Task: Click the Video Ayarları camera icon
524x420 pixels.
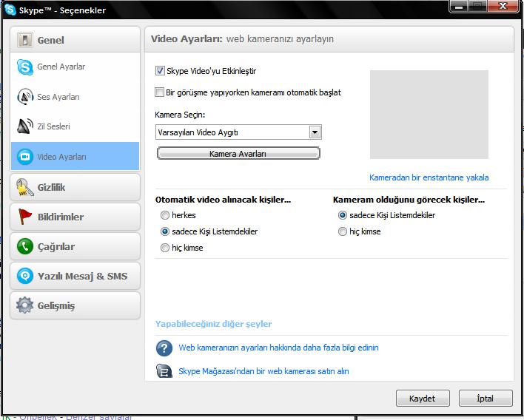Action: click(x=25, y=157)
